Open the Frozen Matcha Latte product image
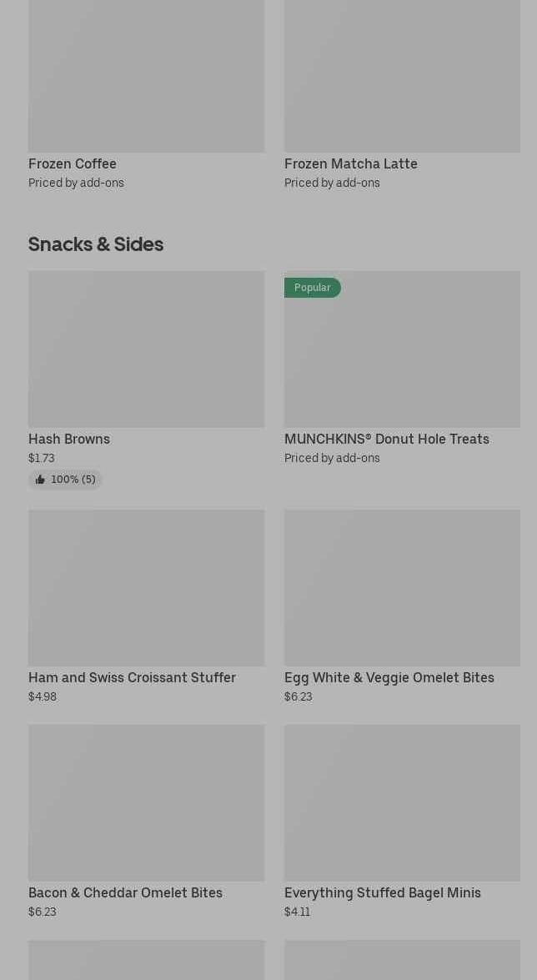The height and width of the screenshot is (980, 537). tap(402, 75)
